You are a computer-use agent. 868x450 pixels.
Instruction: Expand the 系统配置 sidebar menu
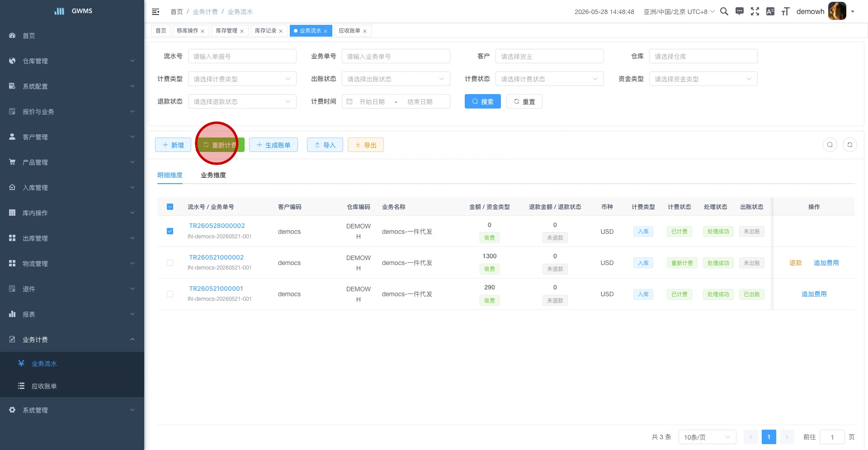pos(72,86)
